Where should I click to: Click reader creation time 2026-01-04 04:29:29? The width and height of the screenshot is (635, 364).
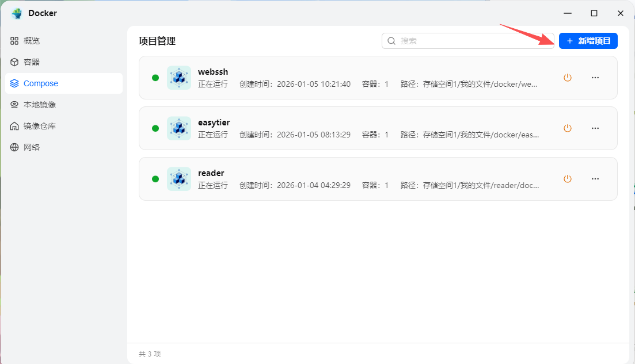[x=295, y=185]
